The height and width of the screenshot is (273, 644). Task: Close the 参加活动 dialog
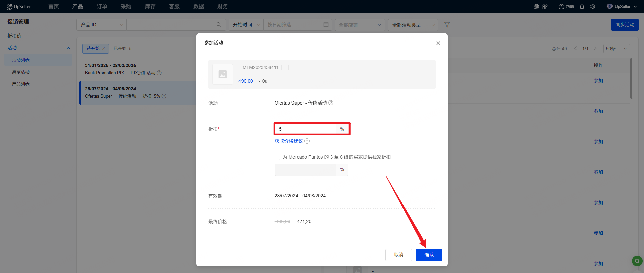(x=438, y=43)
